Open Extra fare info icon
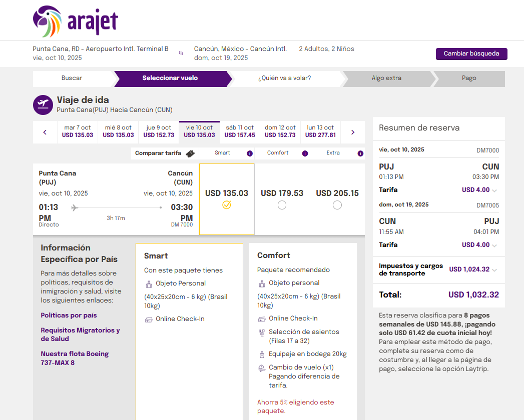 [x=360, y=153]
